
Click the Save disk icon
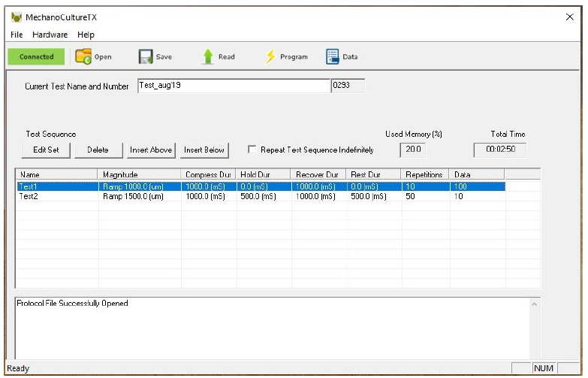(x=146, y=56)
